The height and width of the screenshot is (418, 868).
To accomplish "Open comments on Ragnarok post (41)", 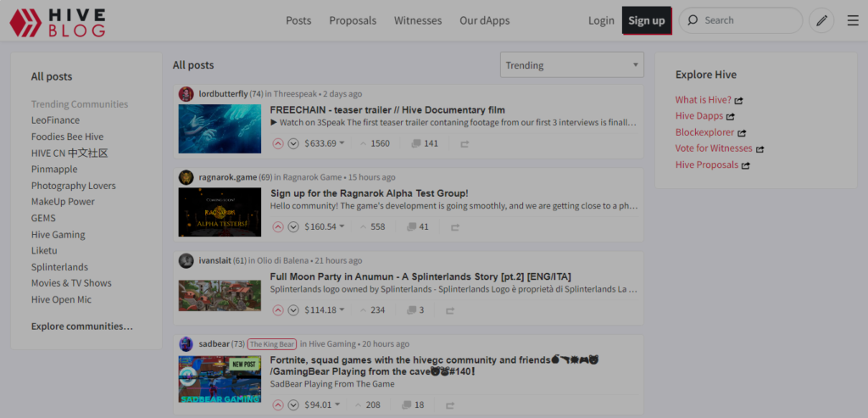I will pos(417,226).
